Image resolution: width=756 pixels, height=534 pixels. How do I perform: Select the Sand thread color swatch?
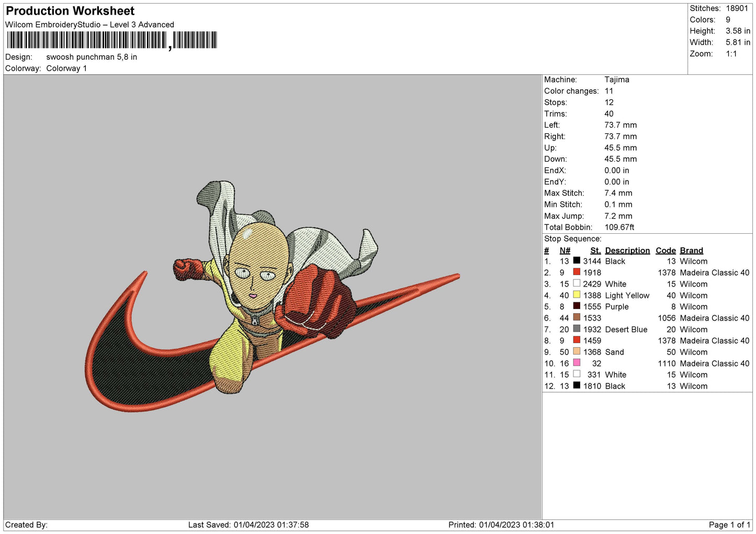[x=577, y=351]
